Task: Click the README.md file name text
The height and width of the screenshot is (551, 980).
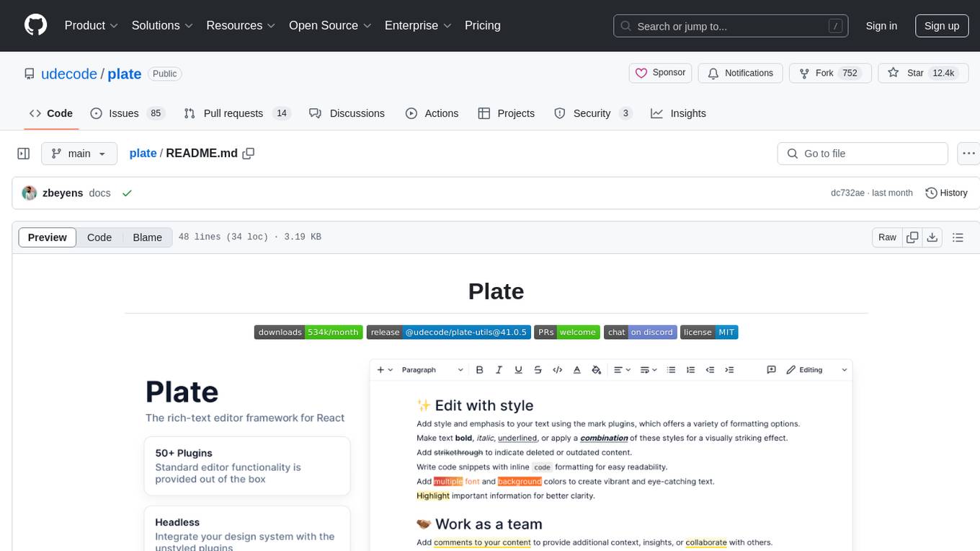Action: point(202,153)
